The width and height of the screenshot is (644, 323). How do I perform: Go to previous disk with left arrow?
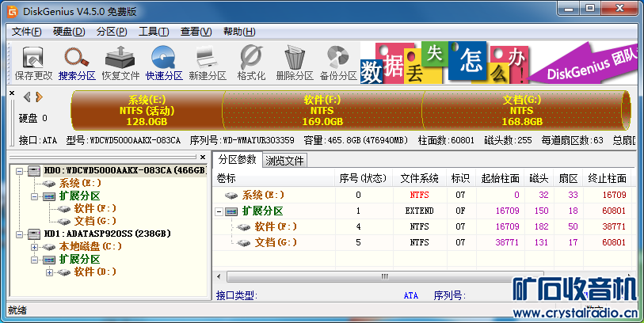click(27, 97)
